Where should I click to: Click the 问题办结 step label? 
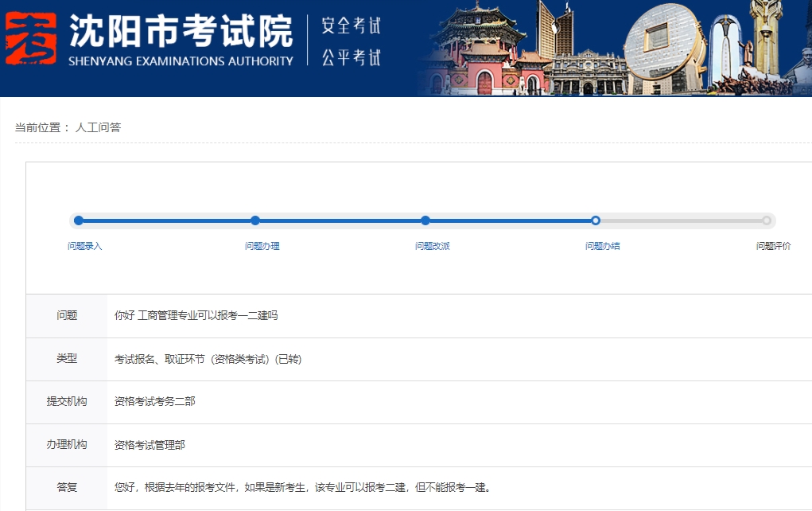pyautogui.click(x=603, y=246)
